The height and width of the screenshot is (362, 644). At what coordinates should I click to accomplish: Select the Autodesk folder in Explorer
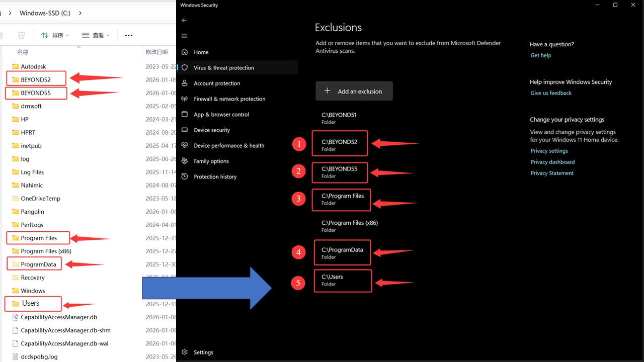click(33, 66)
